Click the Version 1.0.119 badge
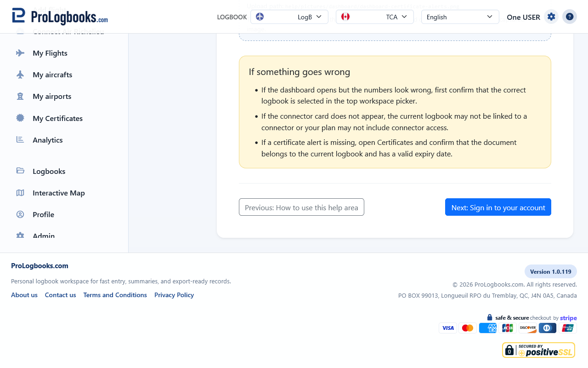The image size is (588, 368). point(551,271)
